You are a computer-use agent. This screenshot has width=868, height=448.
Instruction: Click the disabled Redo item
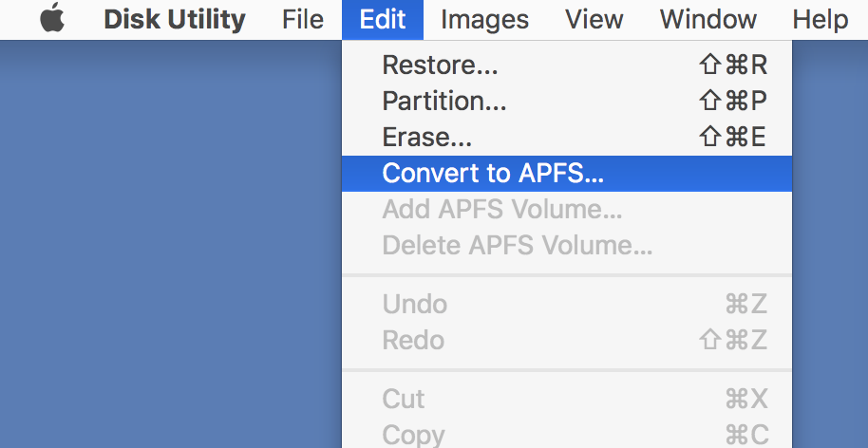coord(567,340)
